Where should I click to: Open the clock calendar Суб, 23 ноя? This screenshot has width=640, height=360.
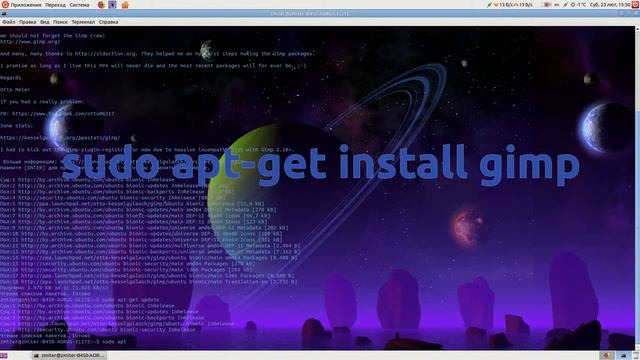coord(609,5)
